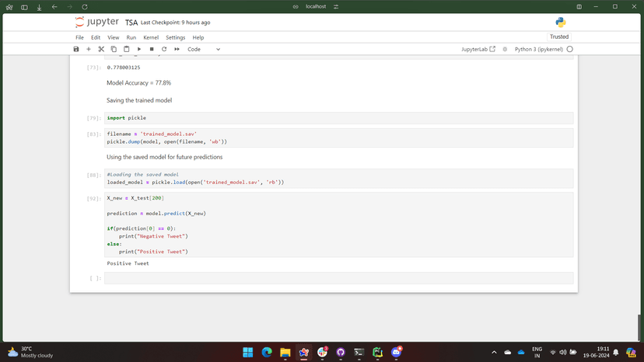The height and width of the screenshot is (362, 644).
Task: Restart the kernel using refresh icon
Action: point(164,49)
